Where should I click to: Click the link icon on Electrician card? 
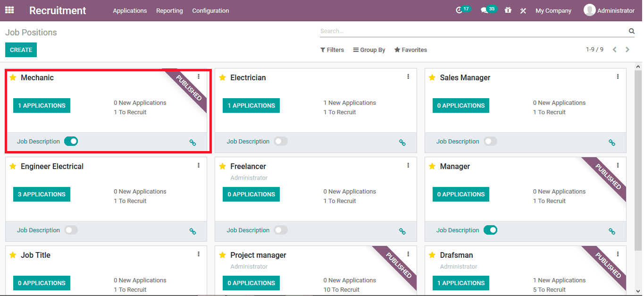click(402, 143)
